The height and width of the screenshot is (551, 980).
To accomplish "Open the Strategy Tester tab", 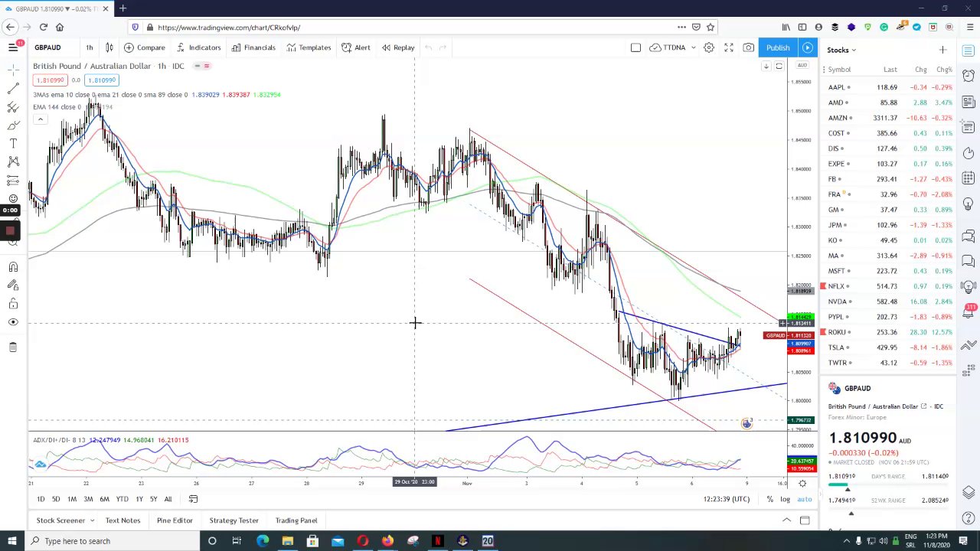I will click(234, 520).
